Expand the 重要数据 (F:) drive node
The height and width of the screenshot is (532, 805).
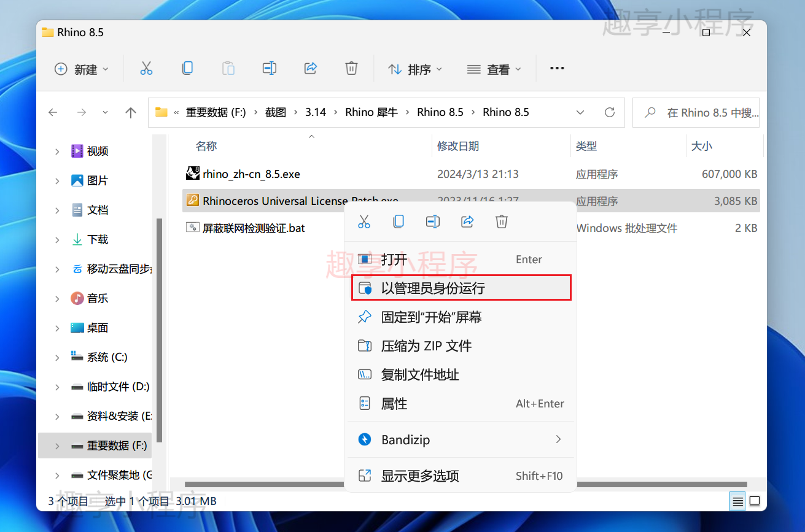[57, 445]
